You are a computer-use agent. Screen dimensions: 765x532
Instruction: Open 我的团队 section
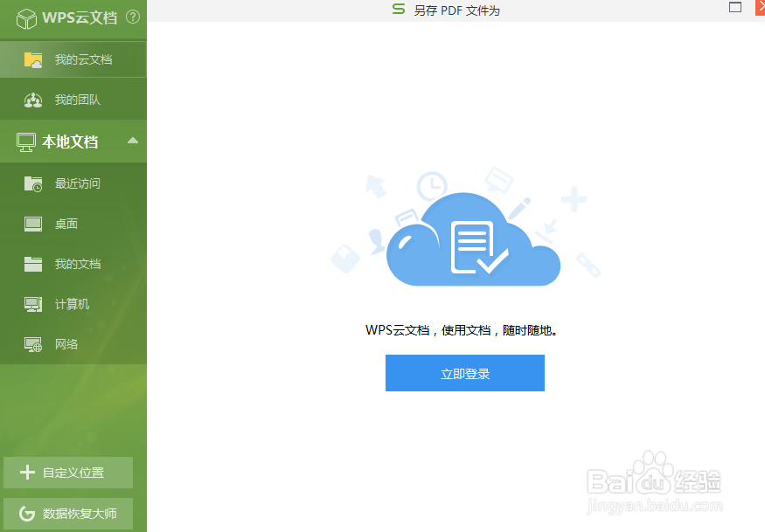tap(73, 100)
